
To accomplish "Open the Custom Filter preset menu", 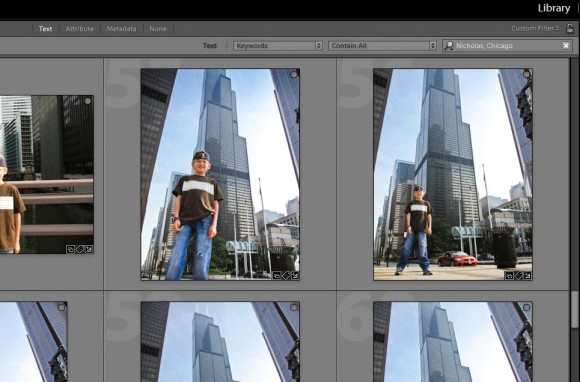I will (x=535, y=28).
